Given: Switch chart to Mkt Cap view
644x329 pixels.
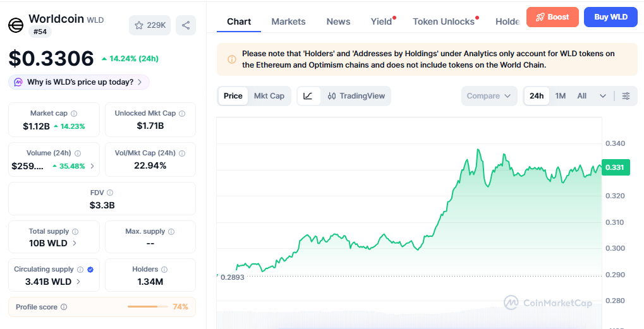Looking at the screenshot, I should tap(269, 96).
